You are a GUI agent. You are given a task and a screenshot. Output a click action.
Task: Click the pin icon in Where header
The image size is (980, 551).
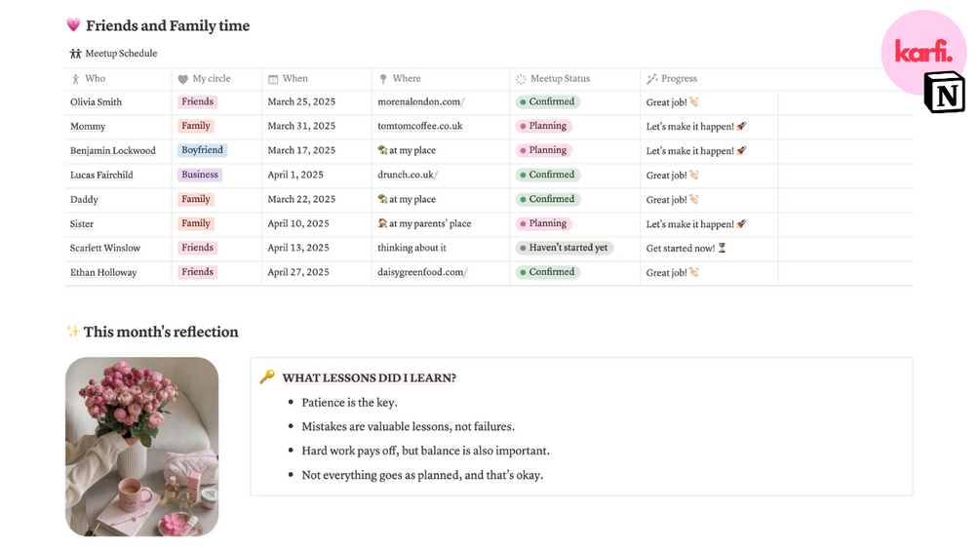(383, 79)
